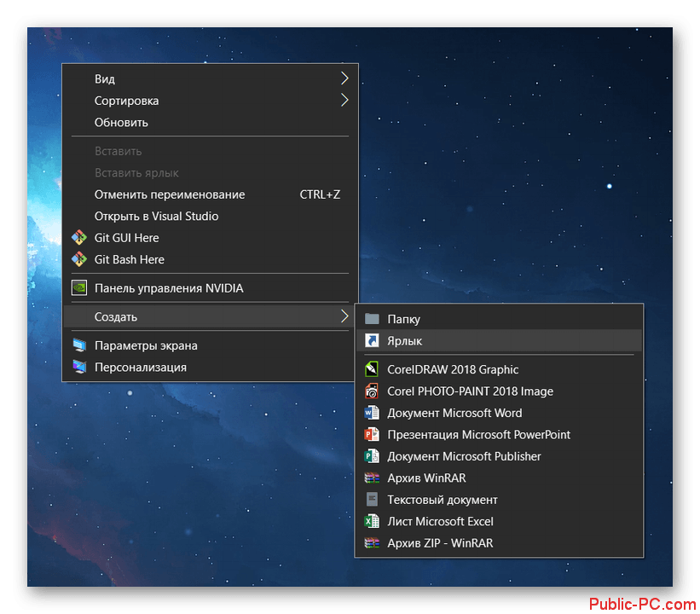This screenshot has height=614, width=700.
Task: Open Персонализация
Action: pos(210,367)
